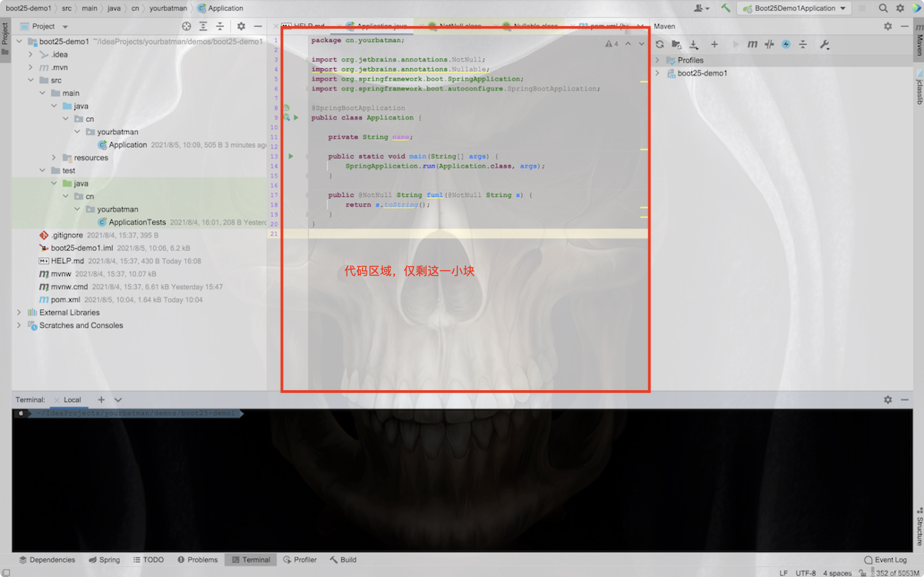Click Execute Maven Goal 'm' icon
Viewport: 924px width, 577px height.
pos(752,44)
